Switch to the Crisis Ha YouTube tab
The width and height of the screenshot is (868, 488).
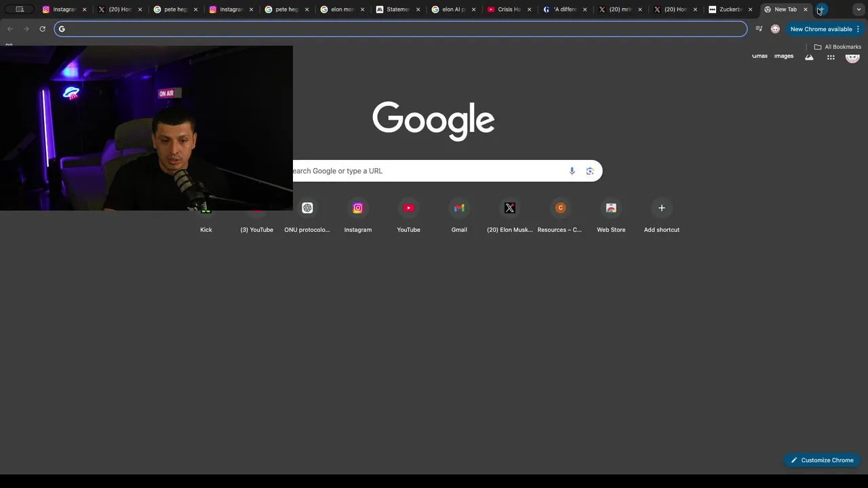click(x=509, y=9)
